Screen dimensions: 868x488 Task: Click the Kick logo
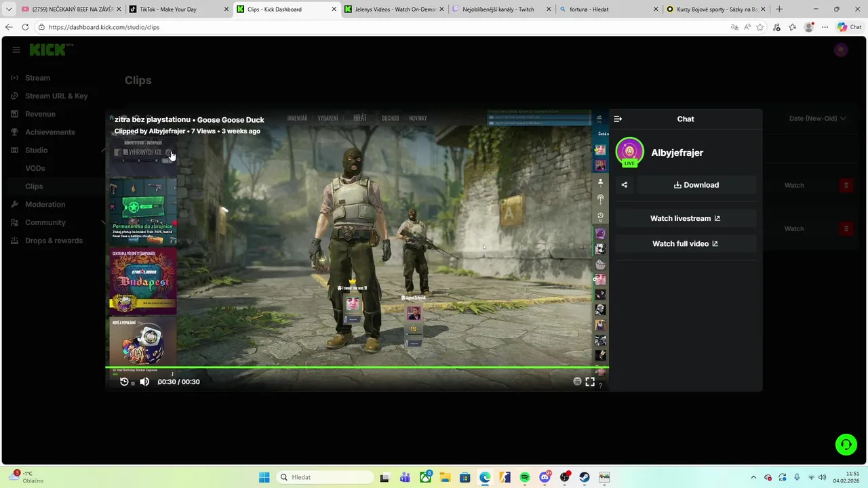coord(49,49)
